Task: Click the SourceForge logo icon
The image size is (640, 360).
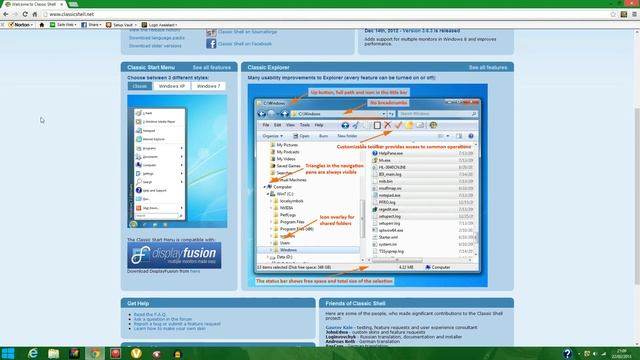Action: [x=211, y=32]
